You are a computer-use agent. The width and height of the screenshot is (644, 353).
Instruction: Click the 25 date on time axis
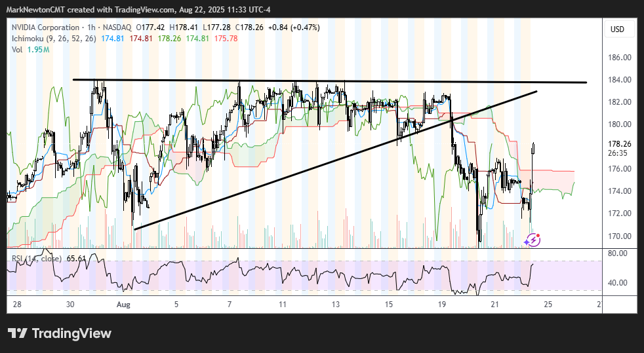pos(548,305)
